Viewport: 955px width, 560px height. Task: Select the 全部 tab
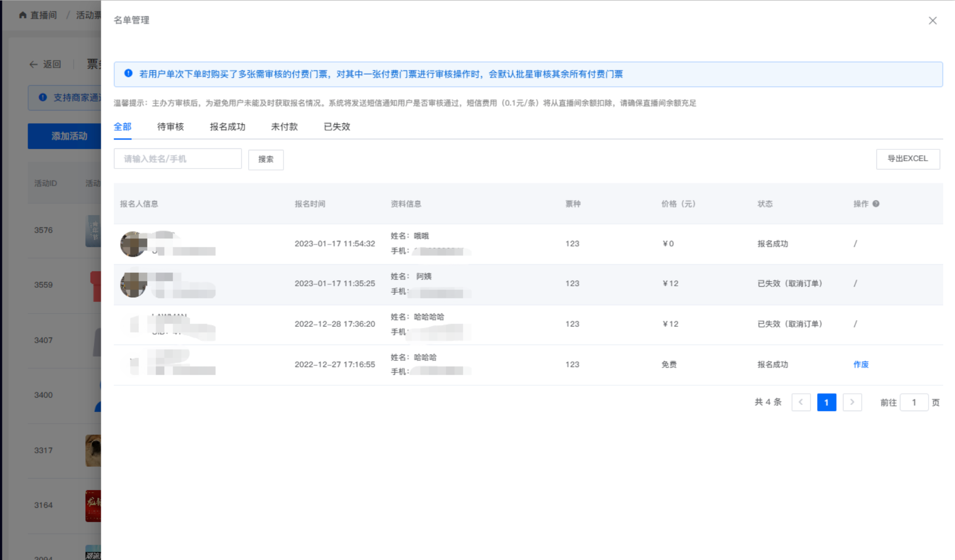(x=122, y=127)
